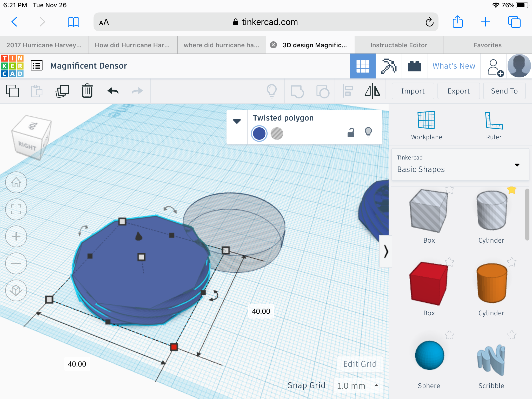This screenshot has height=399, width=532.
Task: Click the Paste icon in toolbar
Action: tap(37, 91)
